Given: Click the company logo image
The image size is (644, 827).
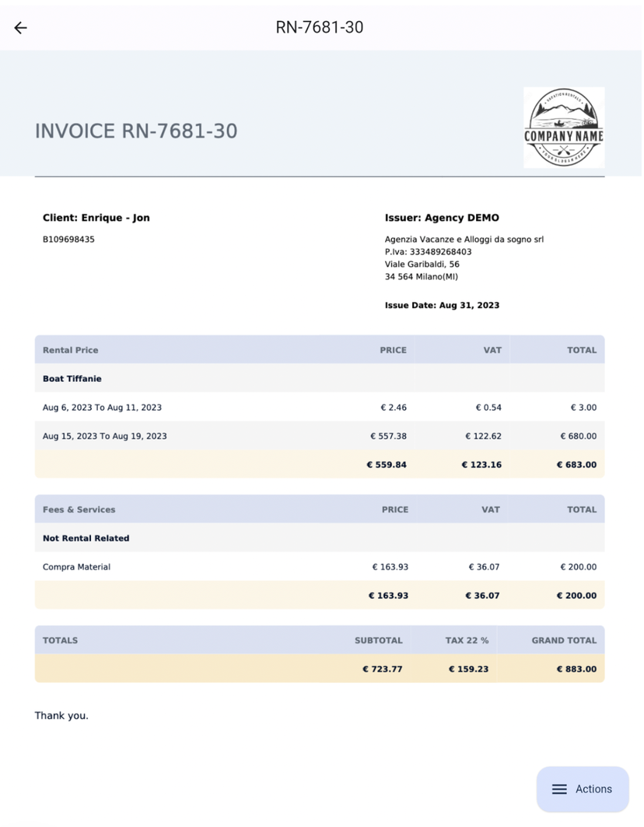Looking at the screenshot, I should [x=564, y=128].
